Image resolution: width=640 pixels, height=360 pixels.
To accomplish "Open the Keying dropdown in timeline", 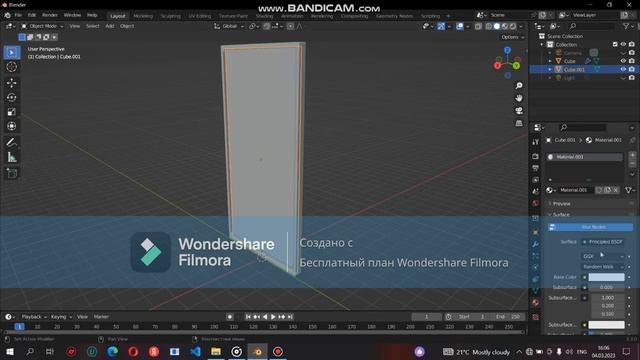I will coord(61,317).
